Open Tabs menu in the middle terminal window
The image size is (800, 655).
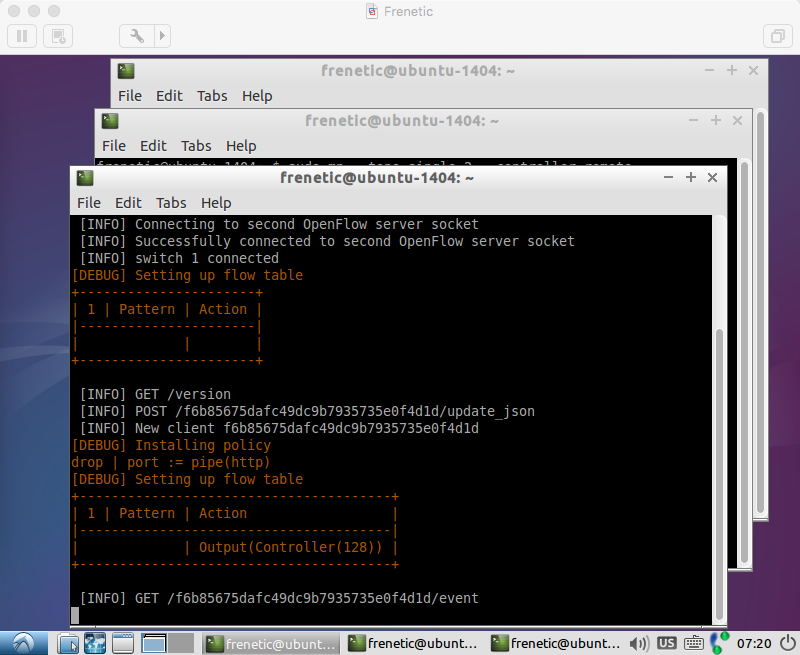pos(196,146)
